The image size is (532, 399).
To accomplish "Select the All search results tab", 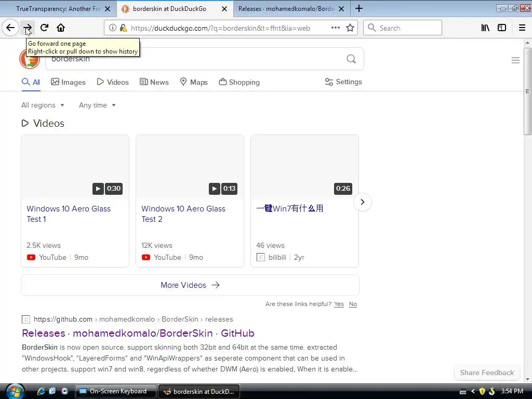I will click(x=31, y=82).
